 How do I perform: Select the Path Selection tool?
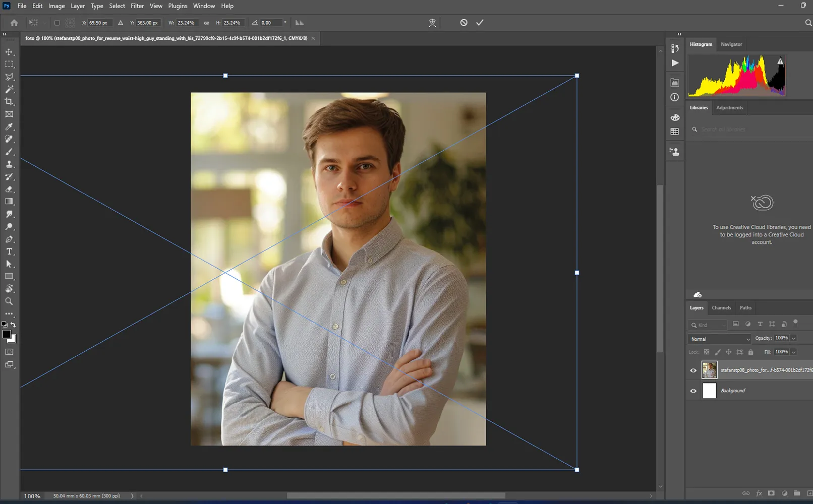click(9, 264)
